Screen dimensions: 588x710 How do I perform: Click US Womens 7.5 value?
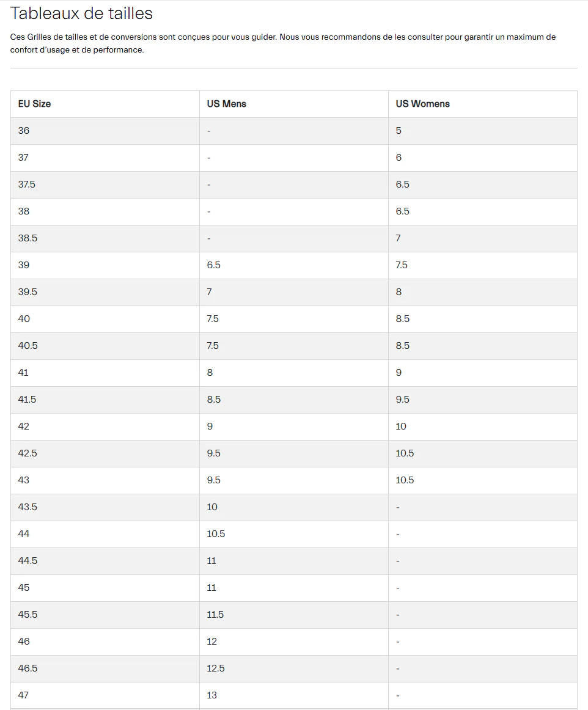pos(402,265)
